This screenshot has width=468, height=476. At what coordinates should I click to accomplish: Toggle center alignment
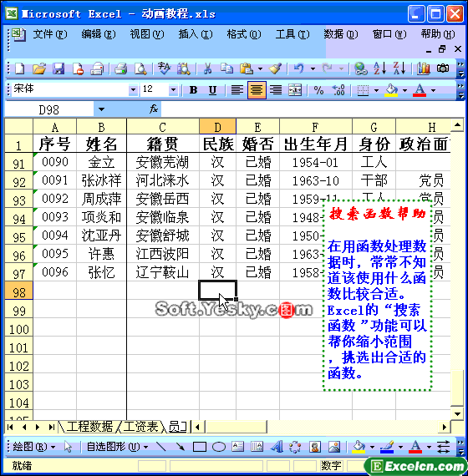point(257,90)
